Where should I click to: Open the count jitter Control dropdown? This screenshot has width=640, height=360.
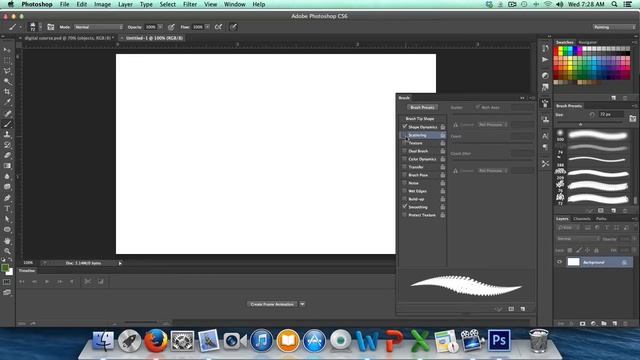pyautogui.click(x=493, y=171)
